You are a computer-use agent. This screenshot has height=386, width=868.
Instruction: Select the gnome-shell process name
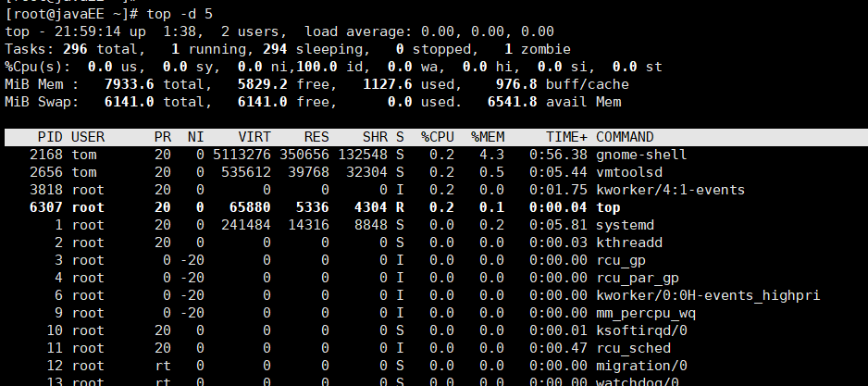coord(641,155)
